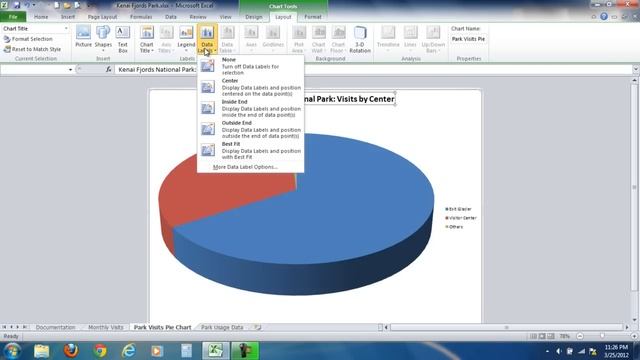The image size is (640, 360).
Task: Expand the formula bar
Action: click(x=636, y=70)
